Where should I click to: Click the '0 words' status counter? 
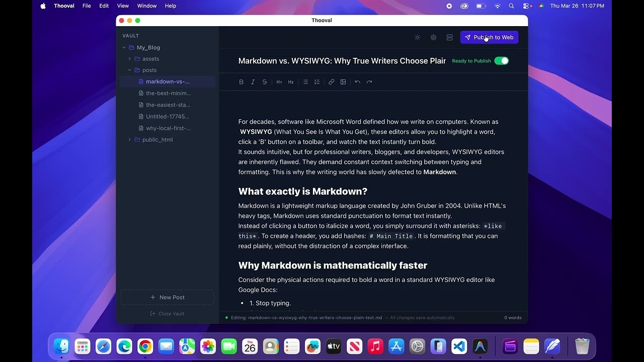[513, 318]
